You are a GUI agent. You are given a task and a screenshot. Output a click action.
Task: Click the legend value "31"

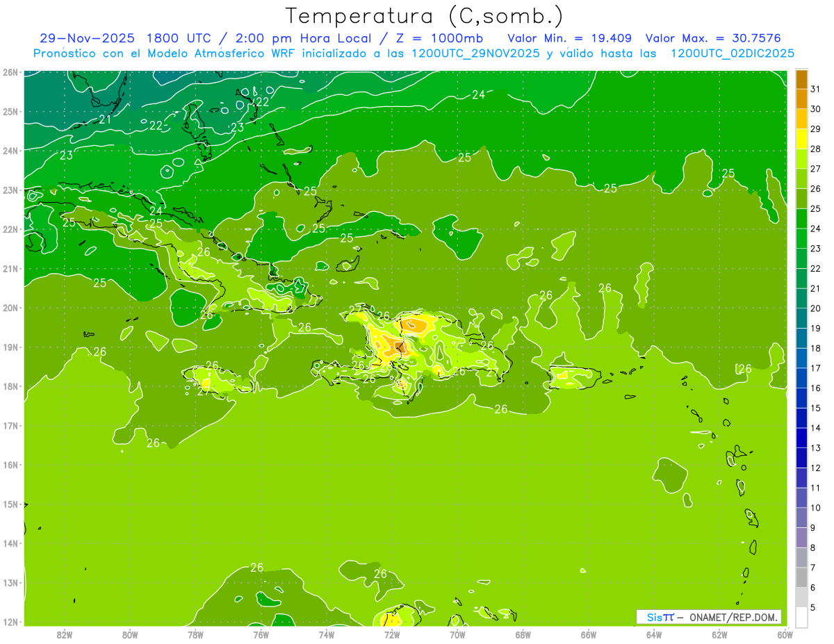815,89
